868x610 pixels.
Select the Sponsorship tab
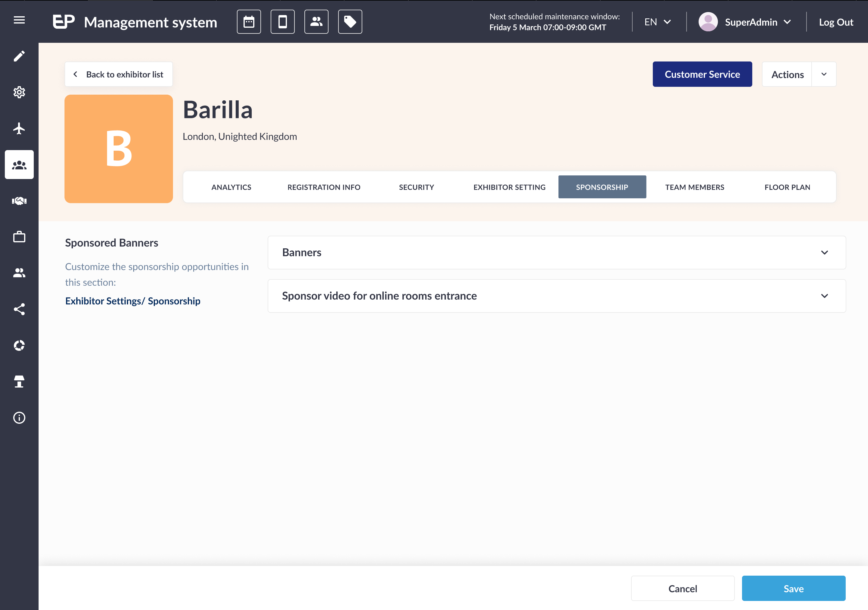[602, 187]
